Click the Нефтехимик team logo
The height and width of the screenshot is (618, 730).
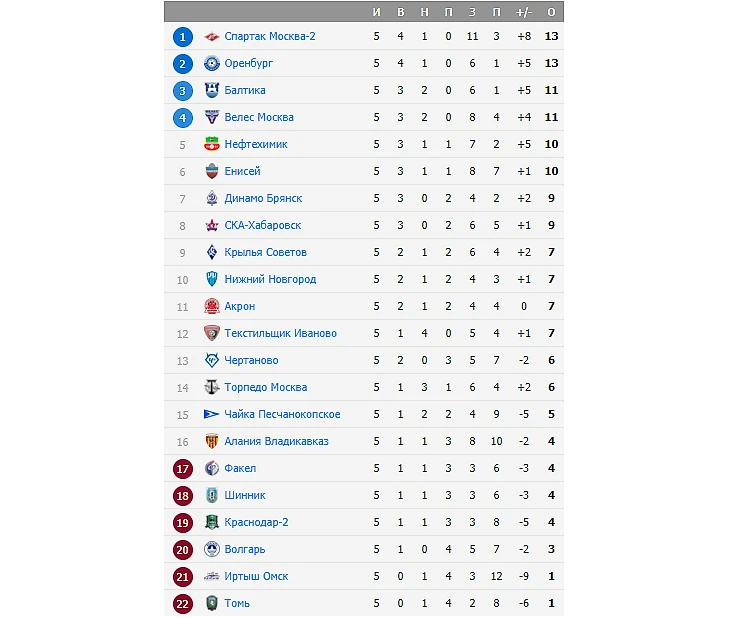(212, 145)
